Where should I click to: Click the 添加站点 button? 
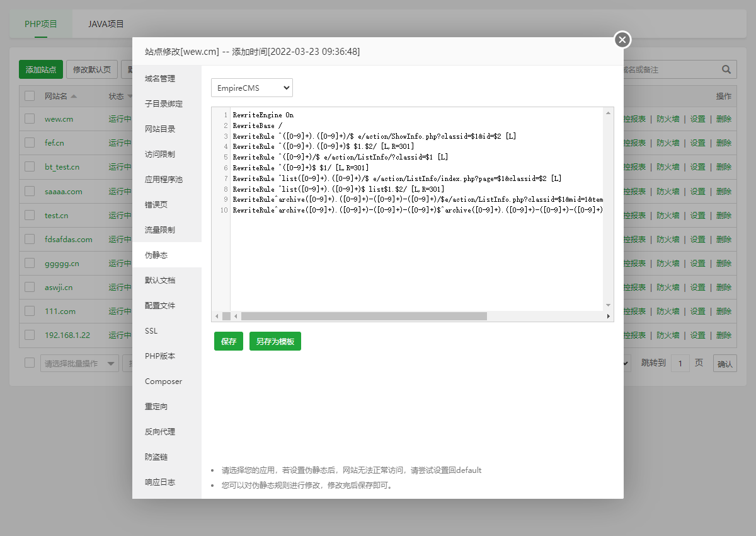point(40,69)
